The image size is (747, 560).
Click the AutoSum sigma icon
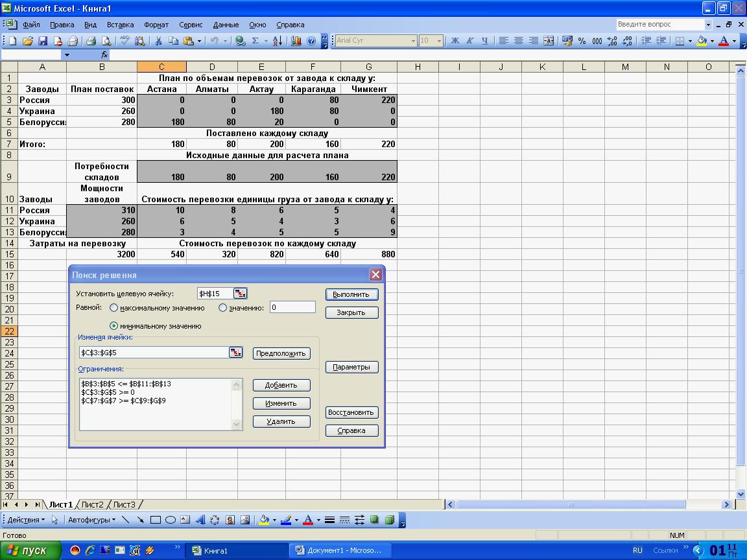[255, 41]
